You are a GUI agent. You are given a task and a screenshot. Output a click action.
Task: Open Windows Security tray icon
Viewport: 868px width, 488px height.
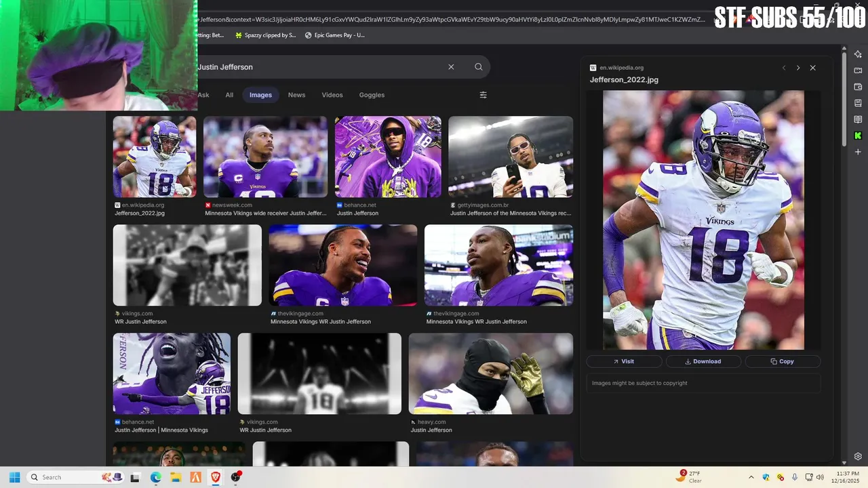click(x=766, y=477)
